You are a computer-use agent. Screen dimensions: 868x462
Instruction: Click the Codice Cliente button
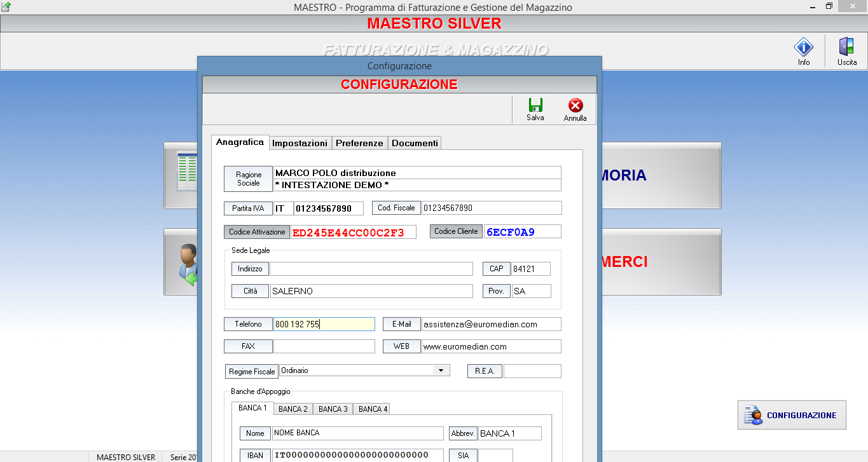pos(457,231)
